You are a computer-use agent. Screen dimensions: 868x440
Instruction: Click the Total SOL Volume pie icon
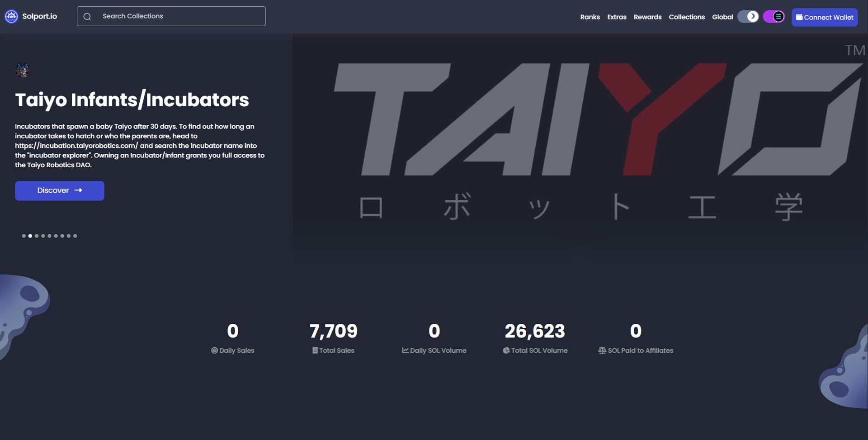506,350
